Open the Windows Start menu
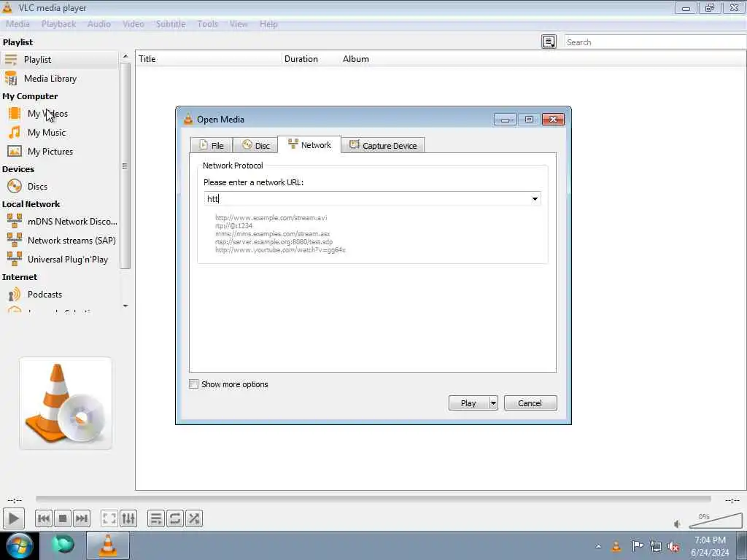The image size is (747, 560). (19, 545)
